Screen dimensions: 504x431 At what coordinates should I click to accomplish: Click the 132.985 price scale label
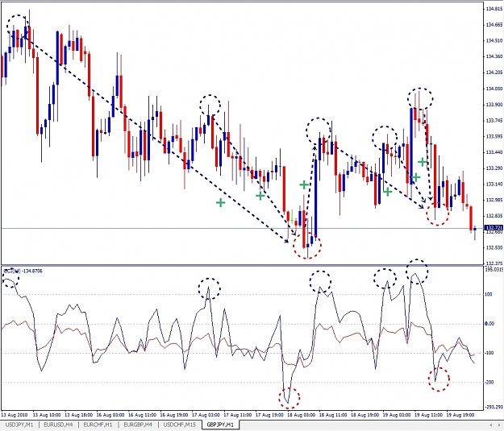point(494,200)
